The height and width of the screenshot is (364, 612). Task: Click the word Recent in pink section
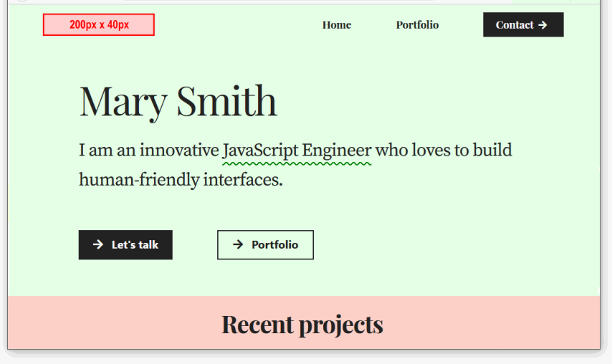pyautogui.click(x=257, y=324)
